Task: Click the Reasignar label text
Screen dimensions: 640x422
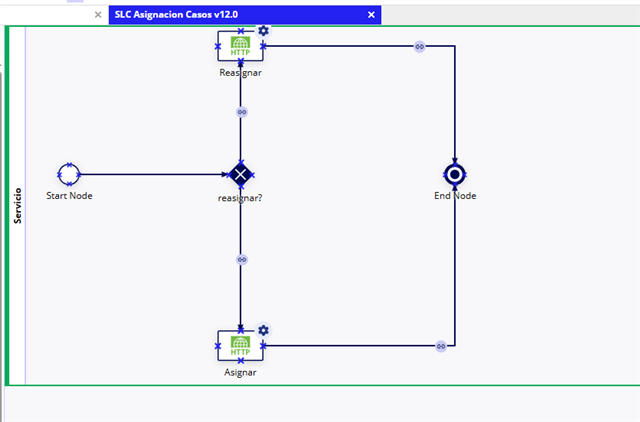Action: tap(240, 73)
